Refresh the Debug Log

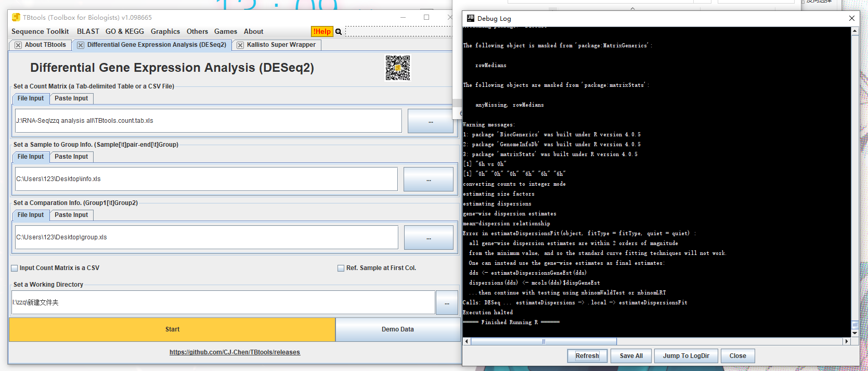tap(587, 356)
